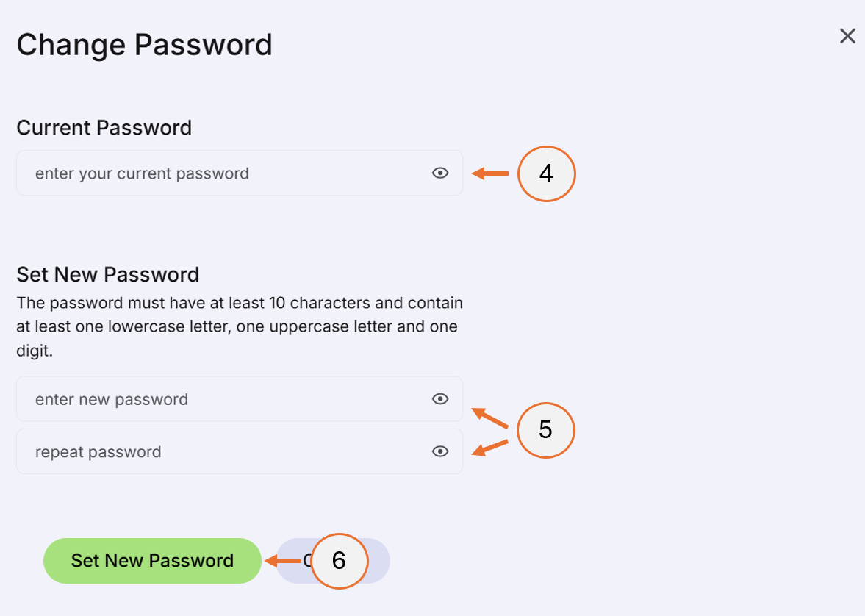Click the password requirements description text
The height and width of the screenshot is (616, 865).
pos(239,326)
